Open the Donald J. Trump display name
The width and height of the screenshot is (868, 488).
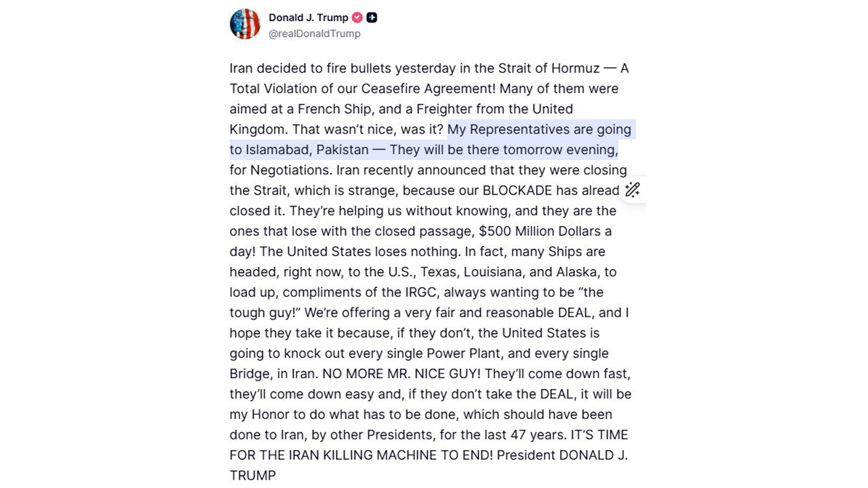(308, 18)
